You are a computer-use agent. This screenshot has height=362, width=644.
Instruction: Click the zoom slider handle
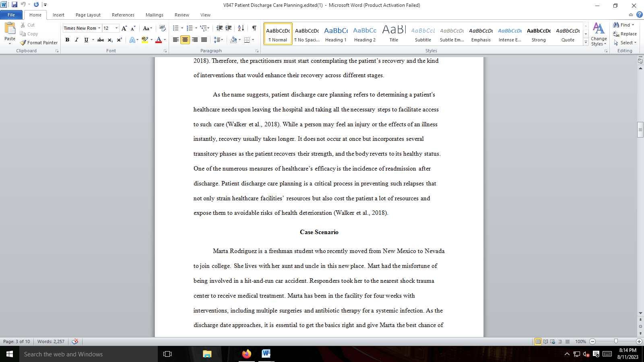pyautogui.click(x=616, y=341)
